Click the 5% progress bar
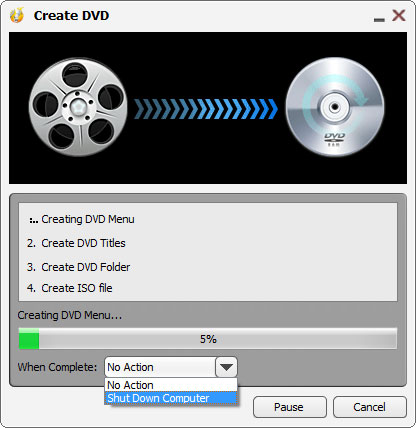Screen dimensions: 416x428 click(208, 339)
